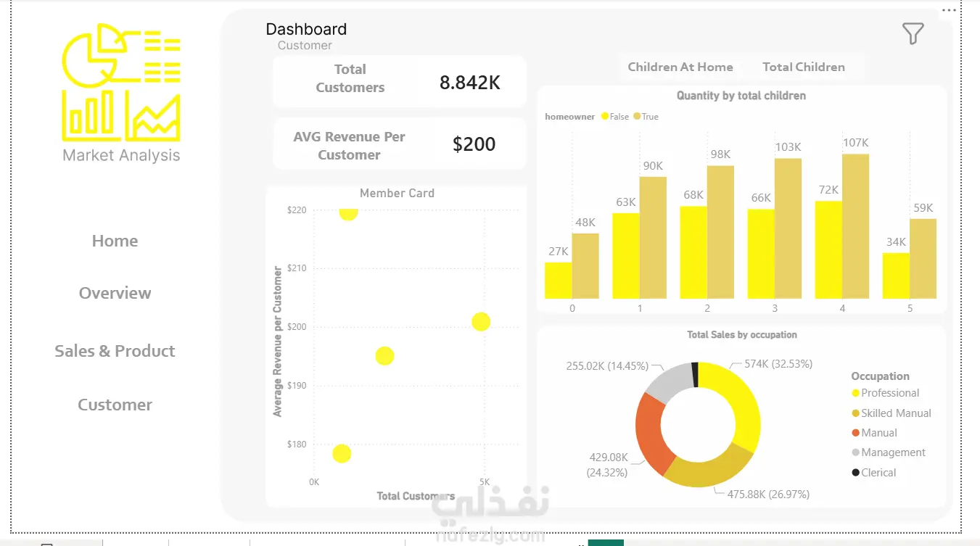Click the 27K bar for 0 children
Image resolution: width=980 pixels, height=546 pixels.
(558, 281)
